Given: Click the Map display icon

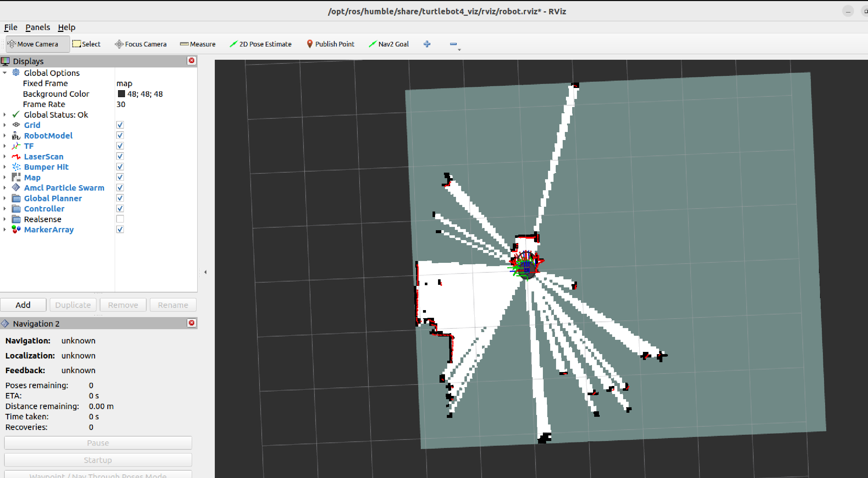Looking at the screenshot, I should click(16, 177).
